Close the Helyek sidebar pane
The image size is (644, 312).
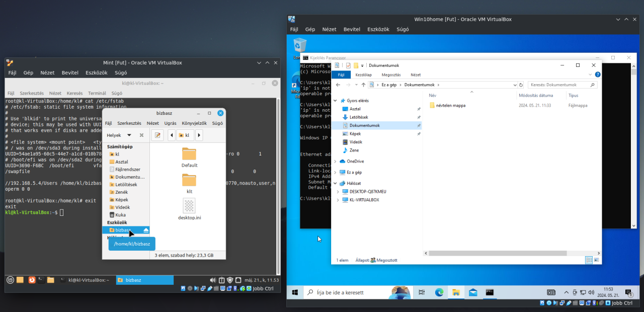(141, 135)
